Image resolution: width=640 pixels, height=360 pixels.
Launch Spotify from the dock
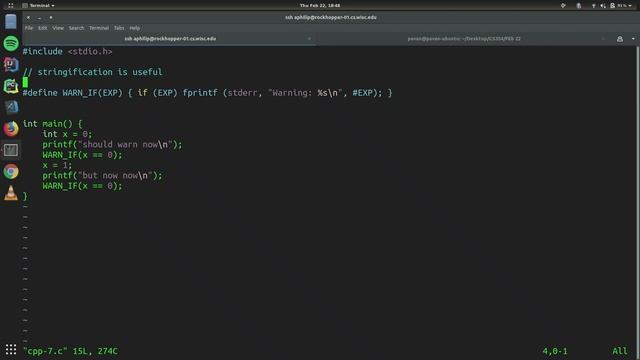tap(11, 43)
